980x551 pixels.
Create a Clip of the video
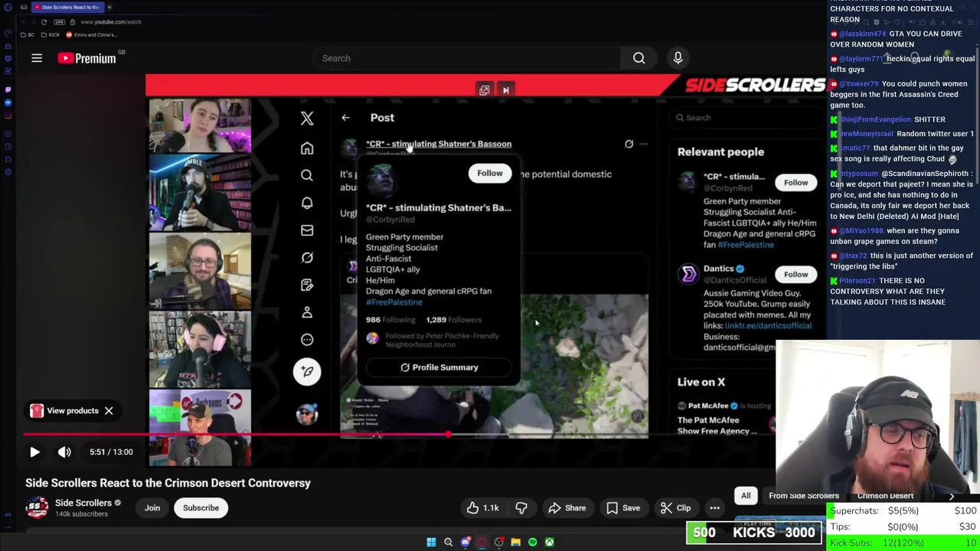[x=675, y=508]
